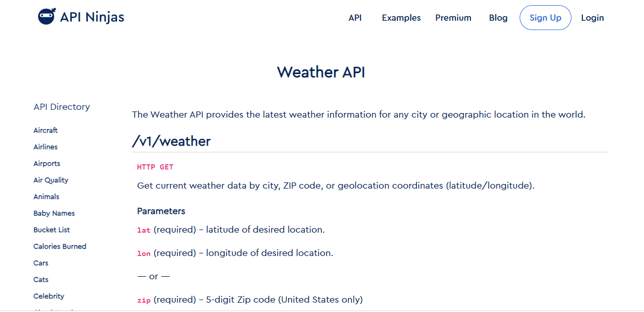Click the Login link
Screen dimensions: 644x312
[x=592, y=18]
